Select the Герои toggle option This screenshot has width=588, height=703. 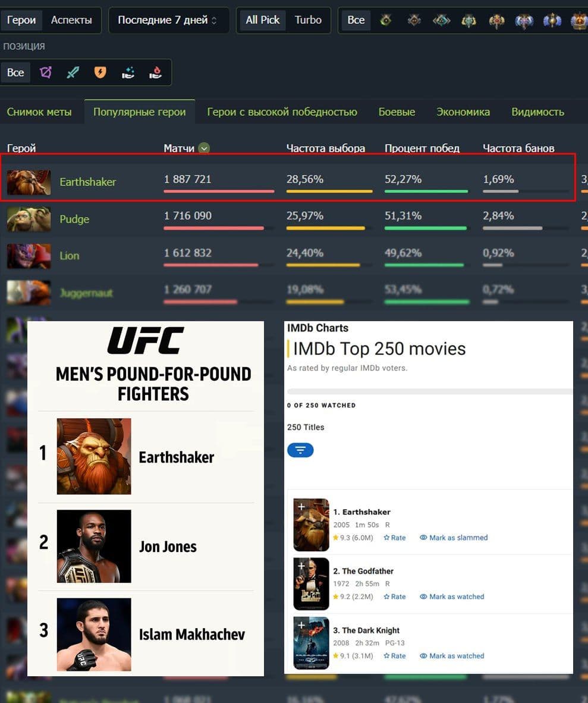[21, 20]
